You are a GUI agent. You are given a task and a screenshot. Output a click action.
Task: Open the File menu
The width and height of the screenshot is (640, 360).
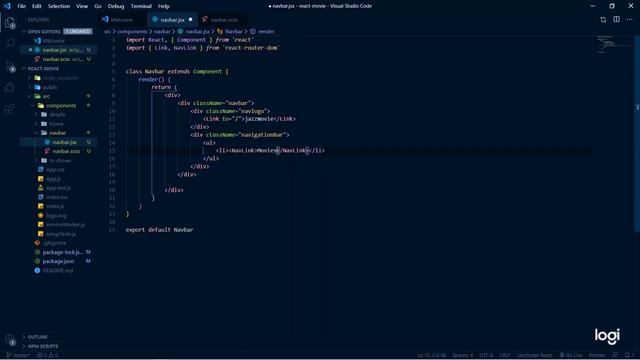point(21,6)
